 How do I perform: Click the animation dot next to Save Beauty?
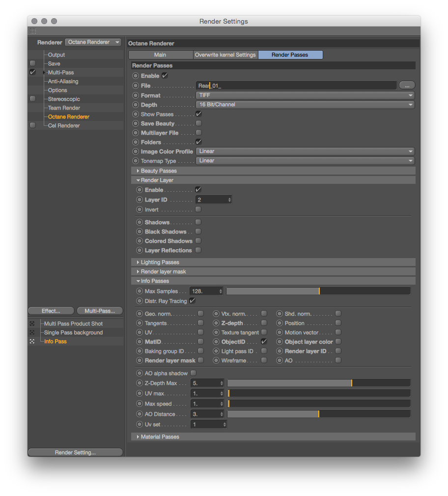click(x=136, y=123)
